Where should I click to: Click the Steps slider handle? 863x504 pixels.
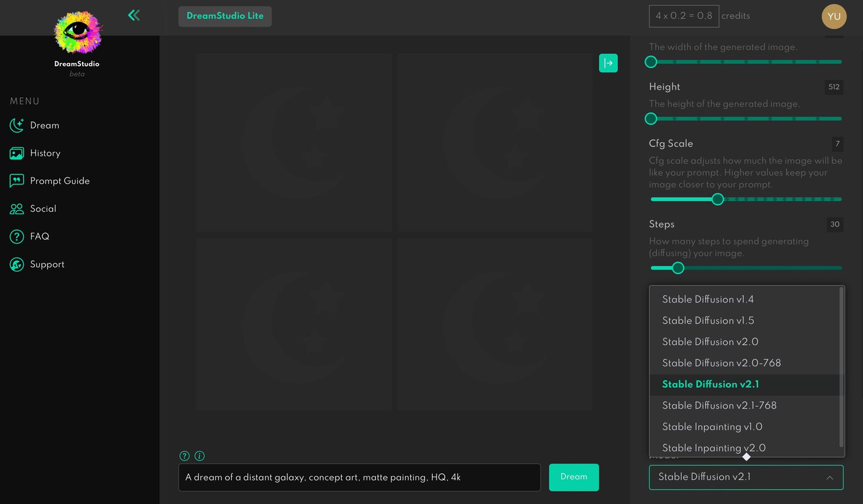tap(678, 268)
